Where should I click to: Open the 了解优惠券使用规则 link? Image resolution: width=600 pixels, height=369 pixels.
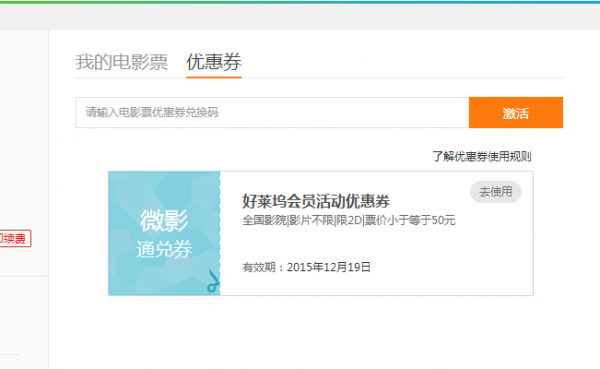[482, 157]
